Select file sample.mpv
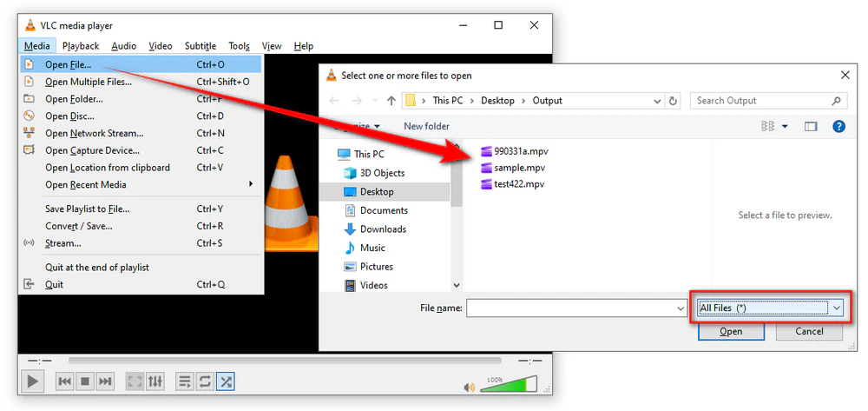Screen dimensions: 868x411 (514, 168)
